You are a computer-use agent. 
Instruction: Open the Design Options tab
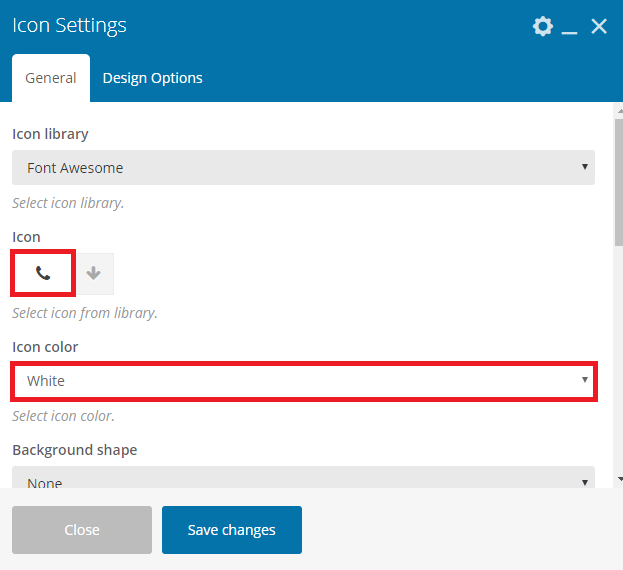[x=153, y=78]
